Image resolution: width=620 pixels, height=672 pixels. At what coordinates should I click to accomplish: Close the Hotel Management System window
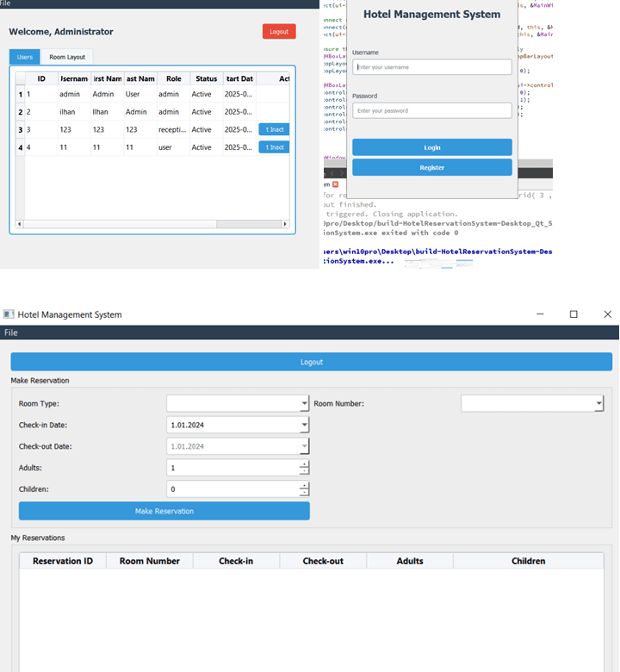[608, 314]
